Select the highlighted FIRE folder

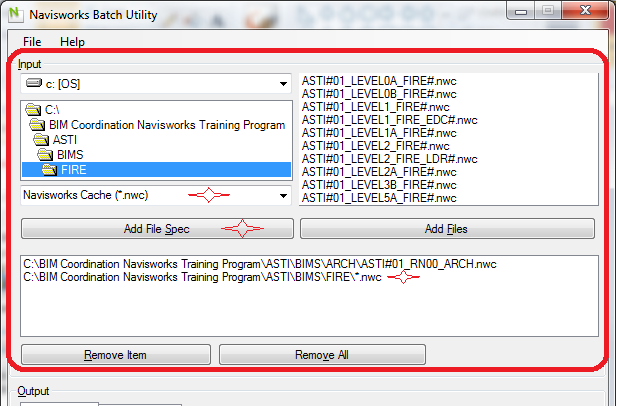coord(157,170)
